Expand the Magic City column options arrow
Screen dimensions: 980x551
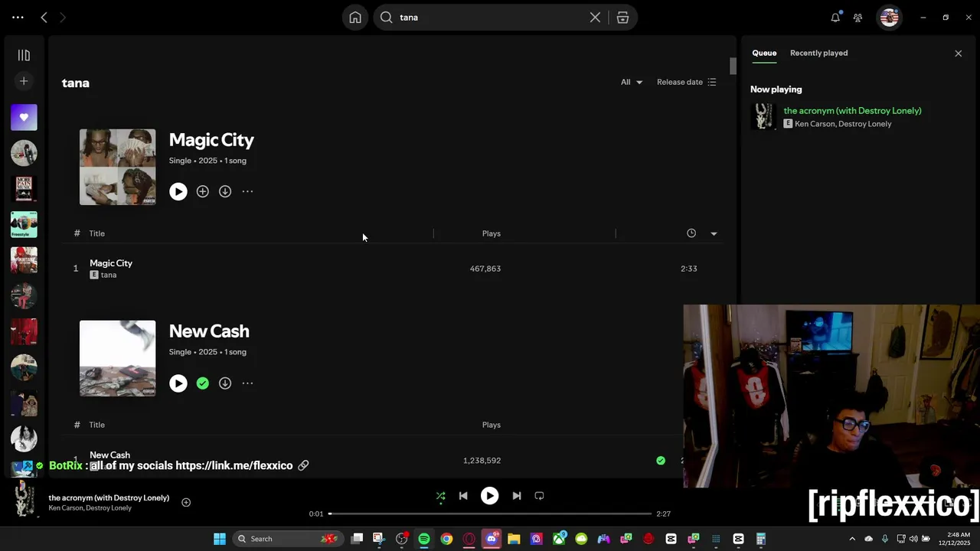[714, 233]
